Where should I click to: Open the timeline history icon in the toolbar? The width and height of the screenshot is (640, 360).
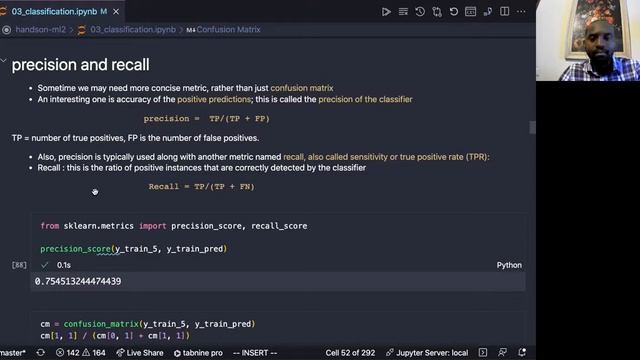pyautogui.click(x=420, y=11)
